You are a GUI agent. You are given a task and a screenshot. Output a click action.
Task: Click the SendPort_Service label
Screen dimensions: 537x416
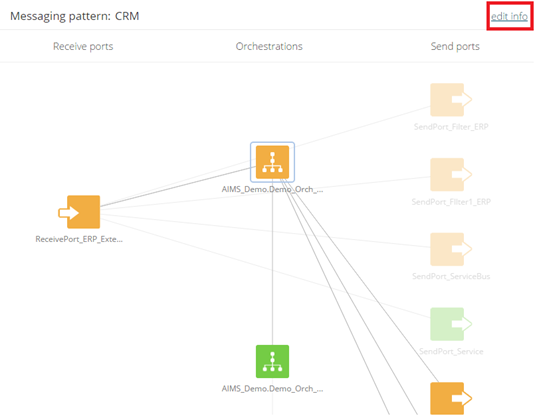451,351
